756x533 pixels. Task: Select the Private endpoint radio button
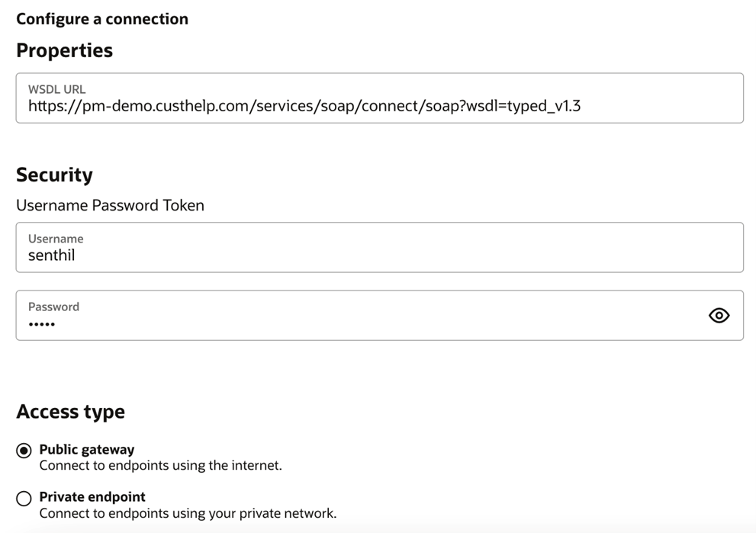point(24,498)
